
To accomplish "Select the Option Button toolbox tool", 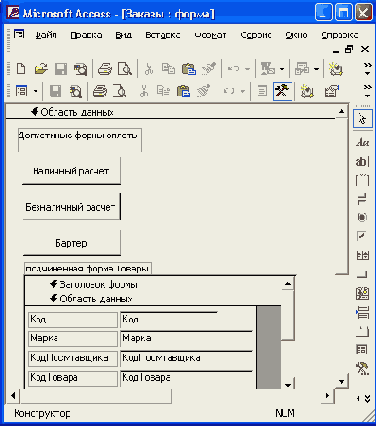I will tap(362, 217).
